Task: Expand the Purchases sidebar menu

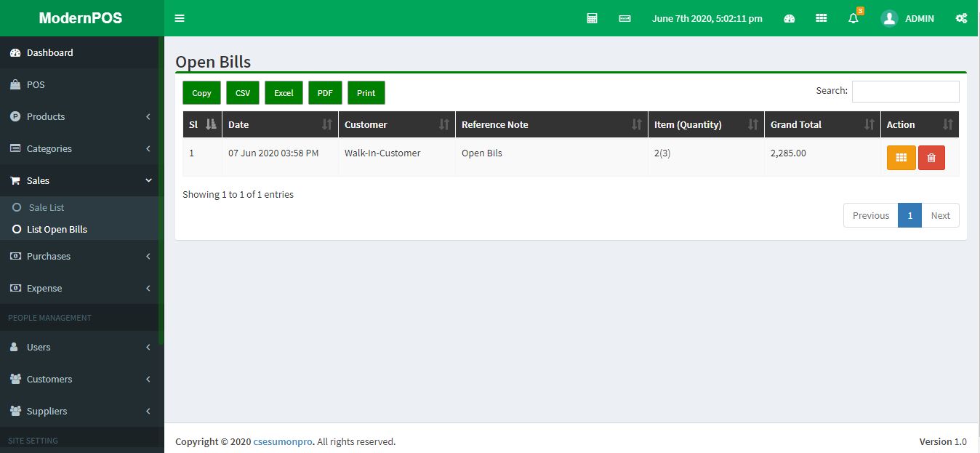Action: pos(79,256)
